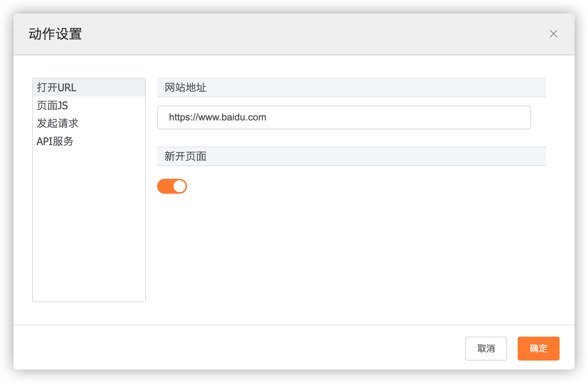Click the gray dialog header bar
The image size is (588, 383).
click(299, 34)
